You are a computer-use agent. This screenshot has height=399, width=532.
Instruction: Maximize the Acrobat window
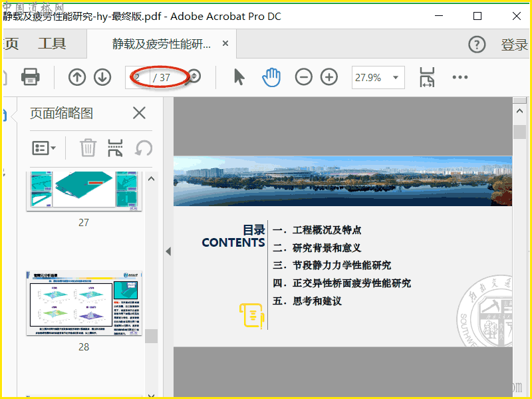(477, 16)
